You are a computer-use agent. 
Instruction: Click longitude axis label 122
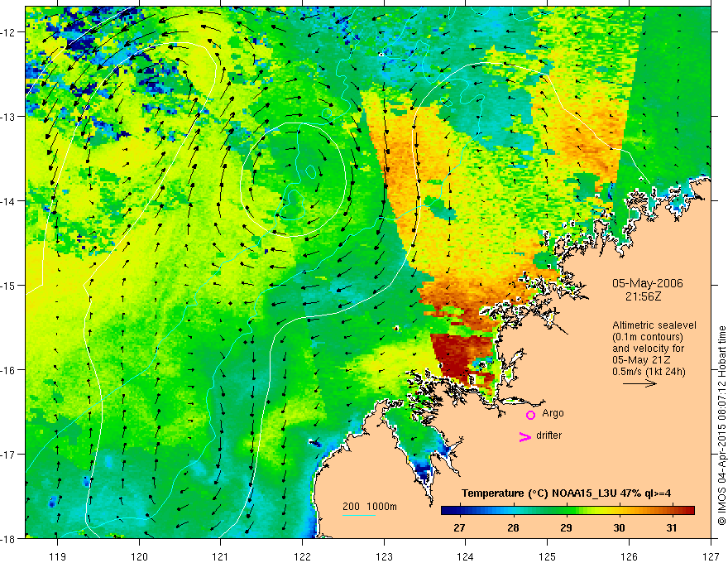tap(302, 556)
